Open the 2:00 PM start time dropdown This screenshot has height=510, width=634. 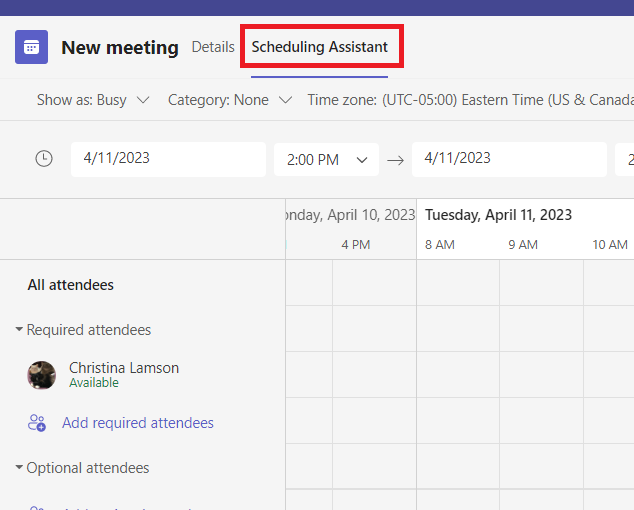[x=326, y=160]
